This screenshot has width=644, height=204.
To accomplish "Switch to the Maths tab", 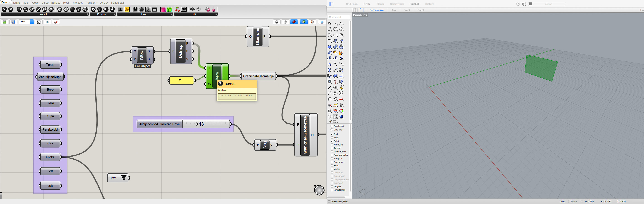I will (x=17, y=3).
